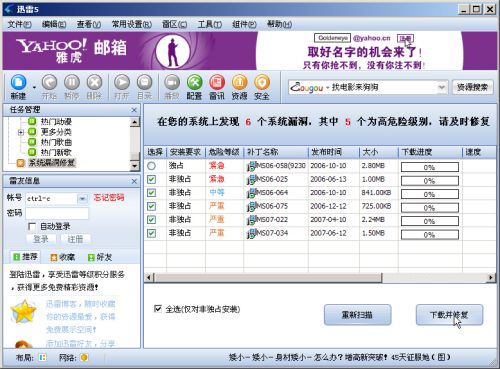This screenshot has width=500, height=369.
Task: Click the 布局 layout icon in status bar
Action: tap(42, 358)
